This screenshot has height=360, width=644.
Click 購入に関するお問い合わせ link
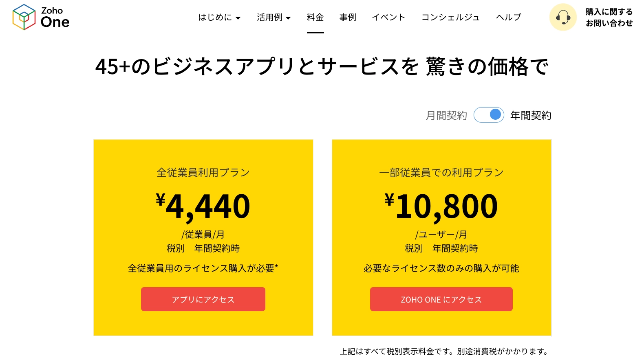(x=609, y=18)
